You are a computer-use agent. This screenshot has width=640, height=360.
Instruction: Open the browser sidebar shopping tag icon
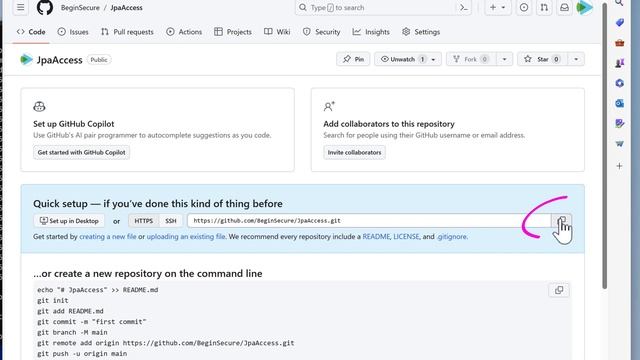pyautogui.click(x=619, y=22)
